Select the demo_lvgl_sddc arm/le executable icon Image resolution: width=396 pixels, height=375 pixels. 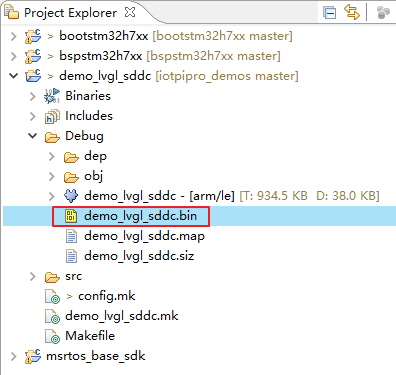coord(71,196)
